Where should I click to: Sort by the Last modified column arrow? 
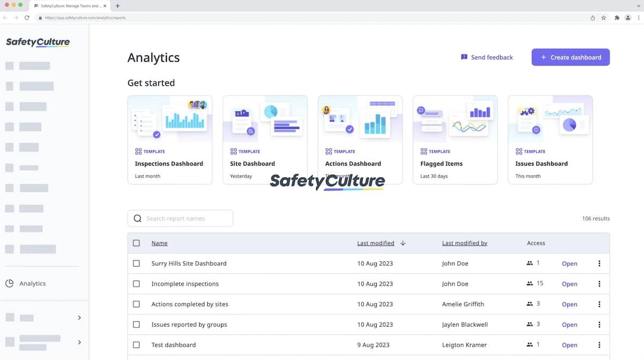point(403,243)
